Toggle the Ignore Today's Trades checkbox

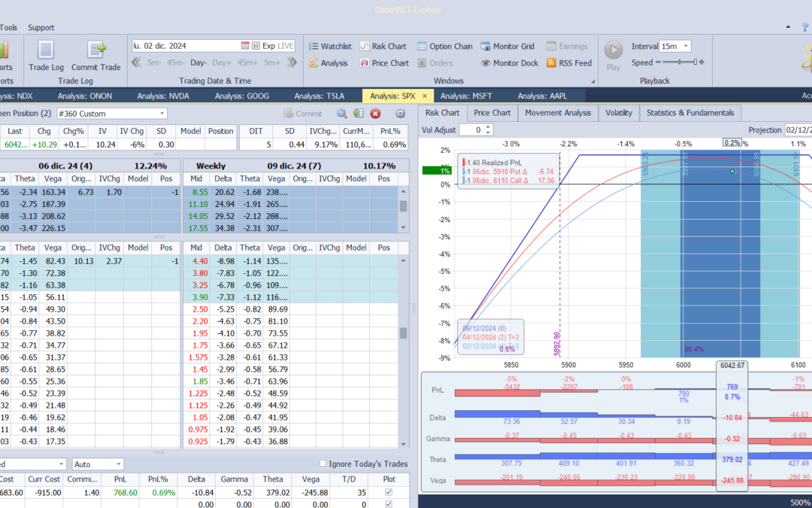point(323,464)
